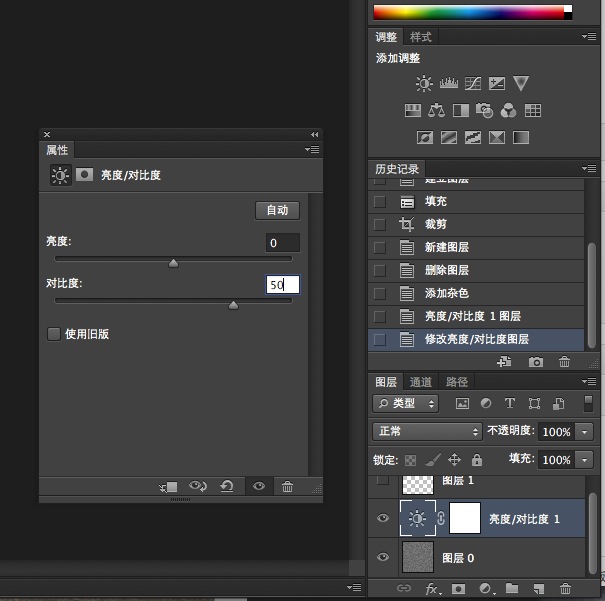
Task: Click the layer mask icon in 属性 panel
Action: pyautogui.click(x=85, y=174)
